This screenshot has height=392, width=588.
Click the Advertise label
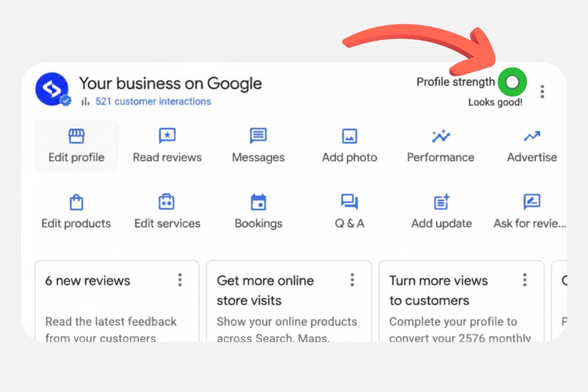[x=532, y=157]
